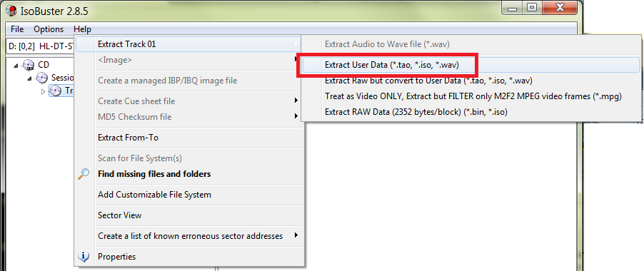Select the Track disc icon in tree

[x=55, y=91]
